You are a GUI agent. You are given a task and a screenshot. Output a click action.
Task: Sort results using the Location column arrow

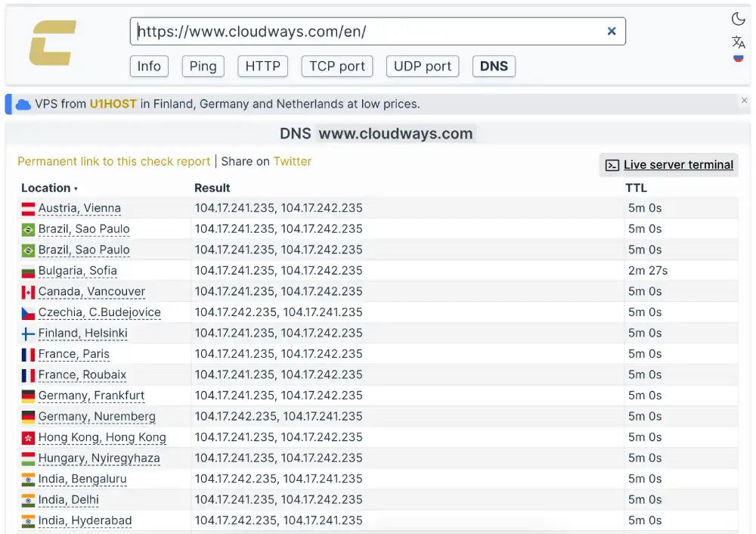pos(76,188)
